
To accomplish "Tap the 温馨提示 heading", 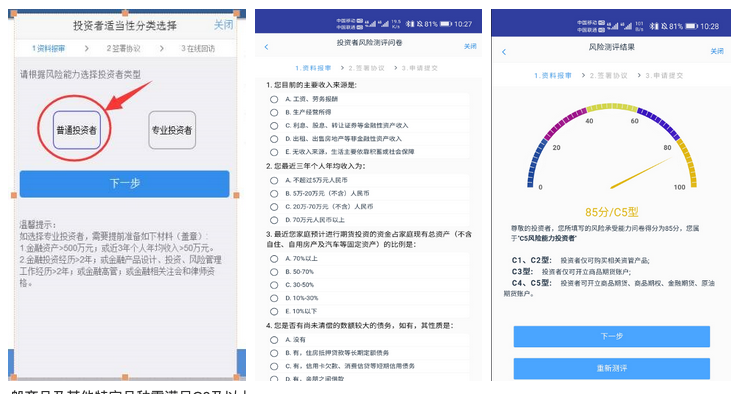I will point(38,225).
